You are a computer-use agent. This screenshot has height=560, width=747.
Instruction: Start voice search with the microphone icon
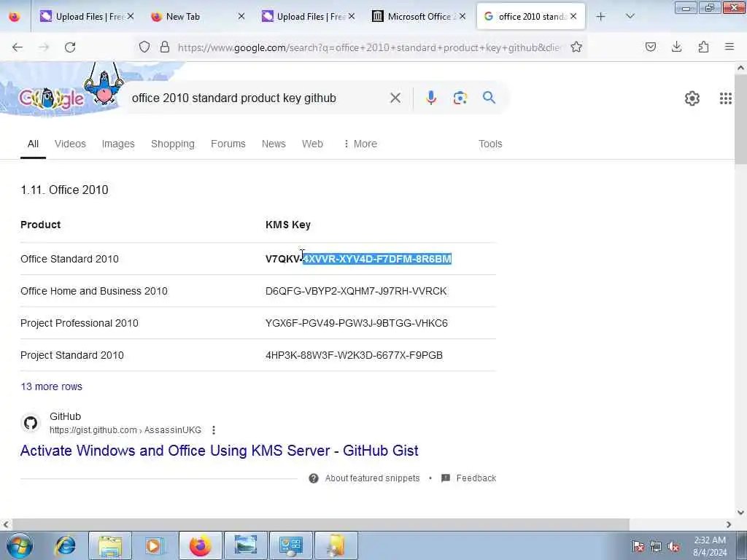[x=431, y=98]
